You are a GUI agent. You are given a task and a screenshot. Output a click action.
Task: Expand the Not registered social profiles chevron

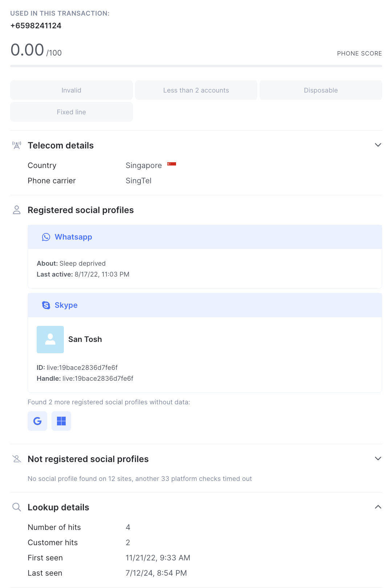pyautogui.click(x=378, y=459)
